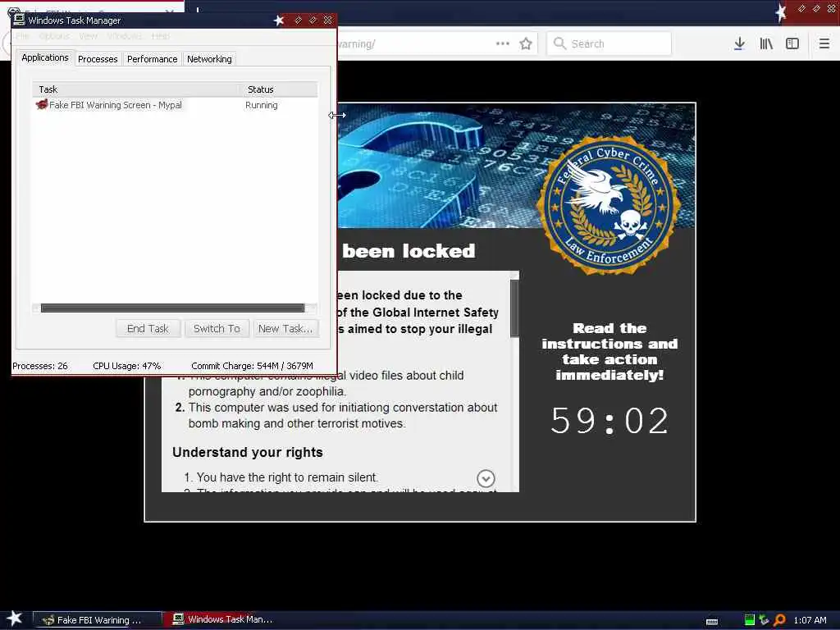This screenshot has height=630, width=840.
Task: Click Processes: 26 in status bar
Action: click(x=40, y=366)
